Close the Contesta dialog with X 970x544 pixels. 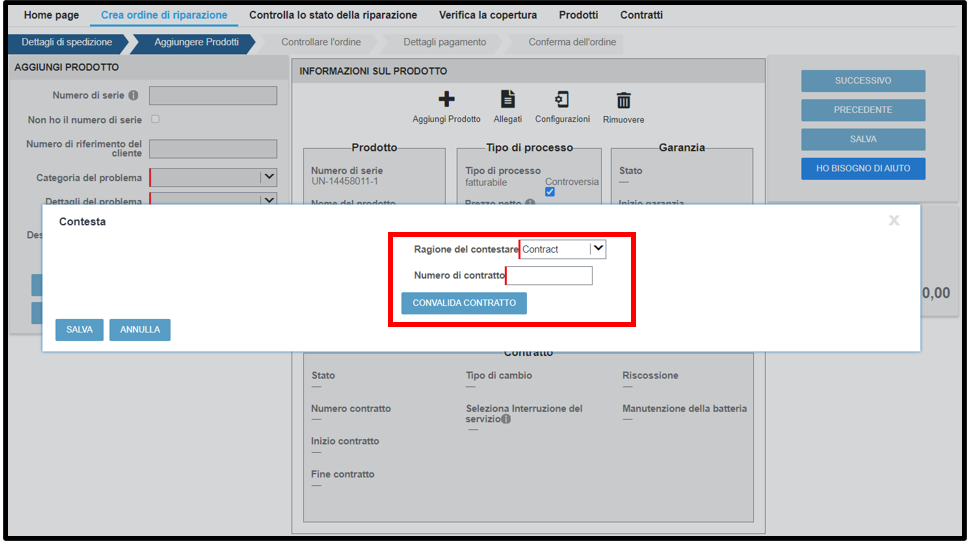click(x=894, y=220)
